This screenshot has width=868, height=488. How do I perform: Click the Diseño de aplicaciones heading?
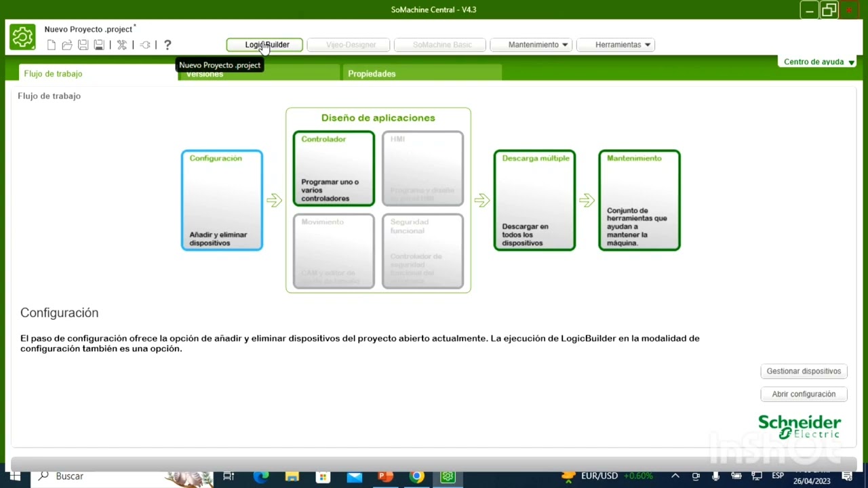[378, 118]
